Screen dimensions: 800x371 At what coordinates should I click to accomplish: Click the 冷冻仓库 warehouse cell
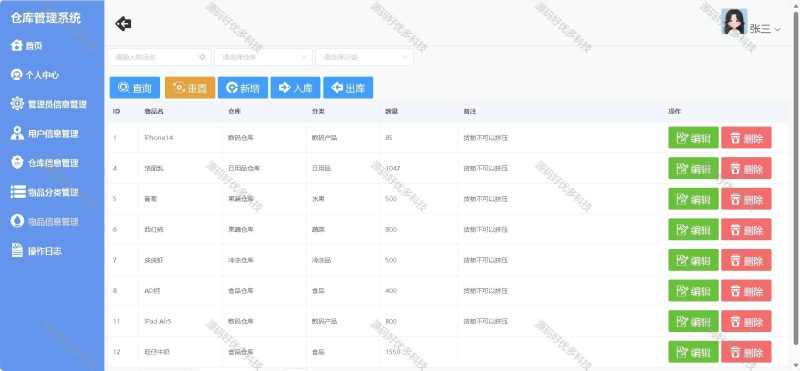click(240, 260)
